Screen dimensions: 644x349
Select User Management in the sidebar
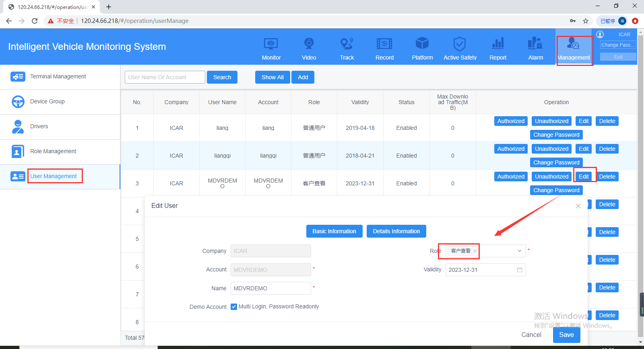[60, 177]
